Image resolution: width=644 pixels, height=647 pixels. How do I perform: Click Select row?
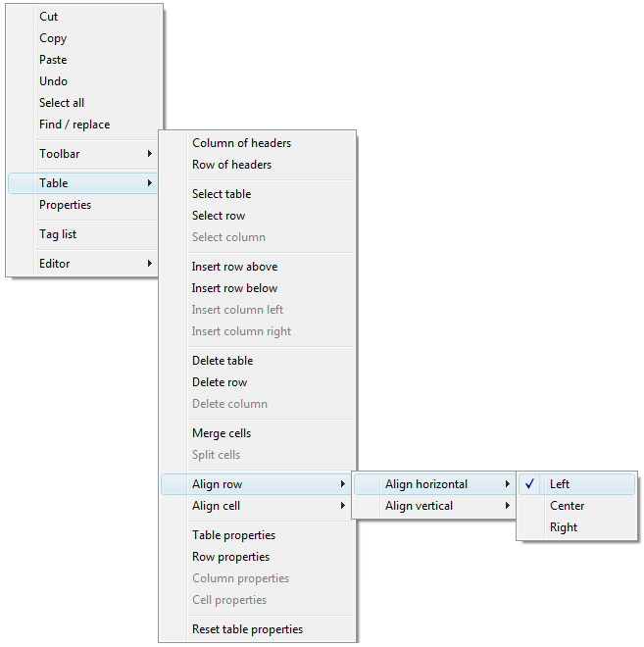coord(258,216)
